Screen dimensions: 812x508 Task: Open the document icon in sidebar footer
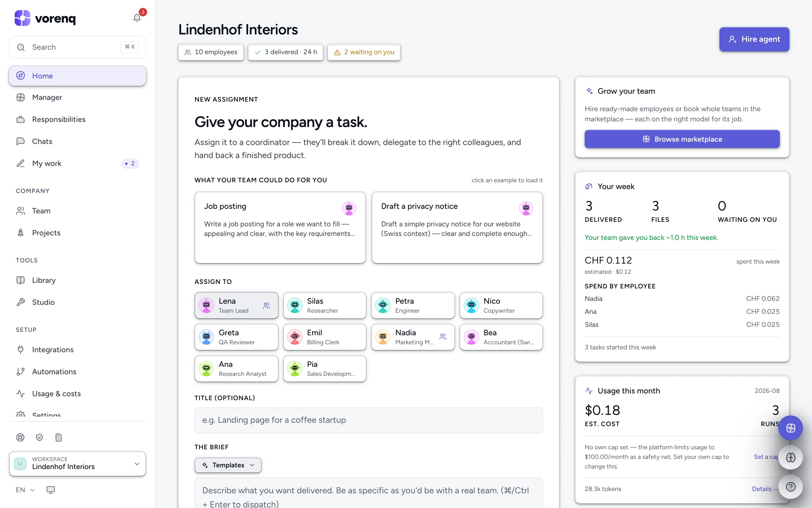(59, 437)
